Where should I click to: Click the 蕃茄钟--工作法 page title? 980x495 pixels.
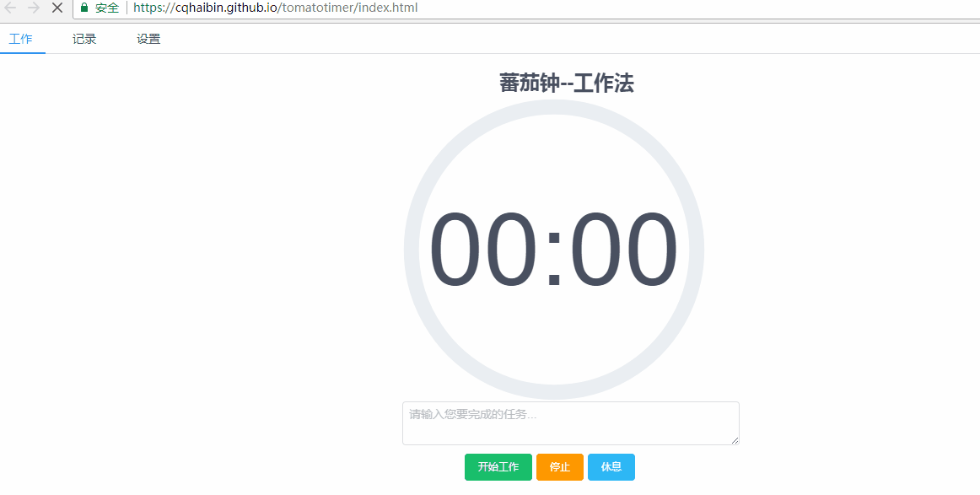click(568, 83)
